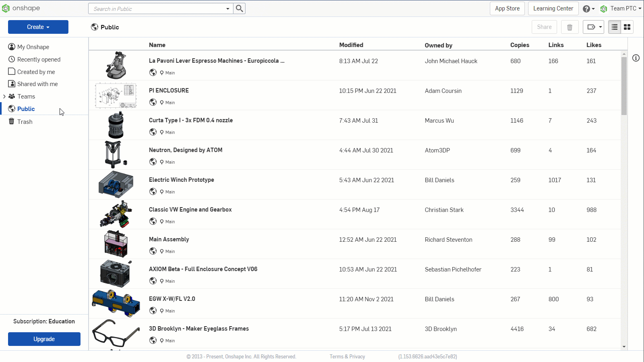Click the public globe icon under PI ENCLOSURE

(153, 102)
